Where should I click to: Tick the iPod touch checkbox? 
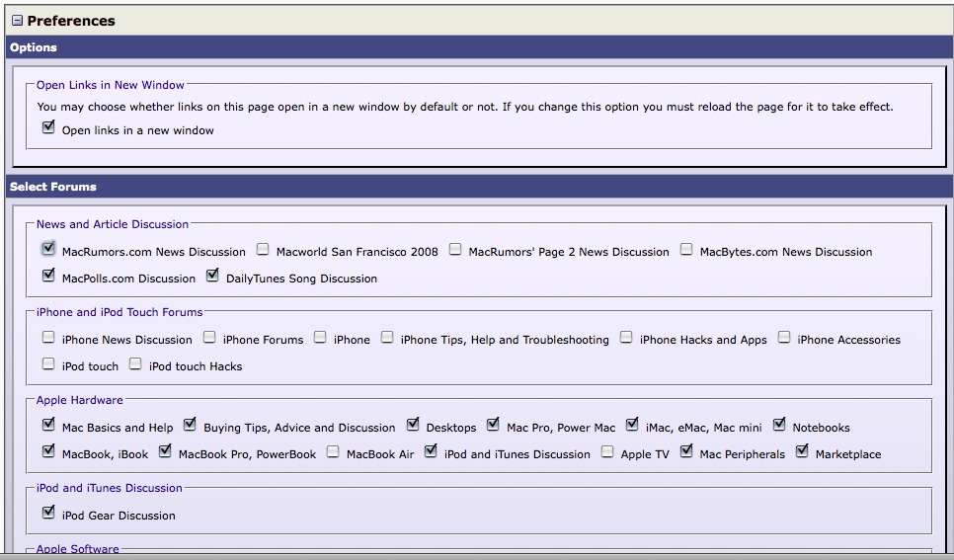[48, 363]
